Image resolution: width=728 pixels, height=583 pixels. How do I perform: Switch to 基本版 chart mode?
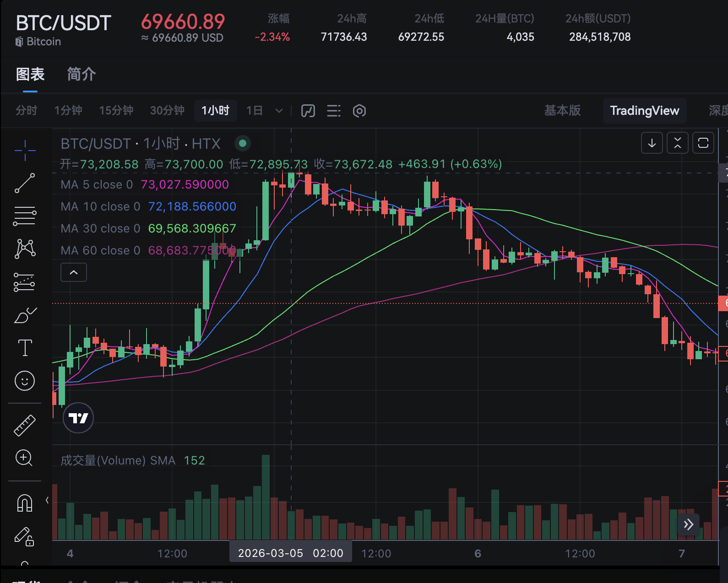pos(562,111)
